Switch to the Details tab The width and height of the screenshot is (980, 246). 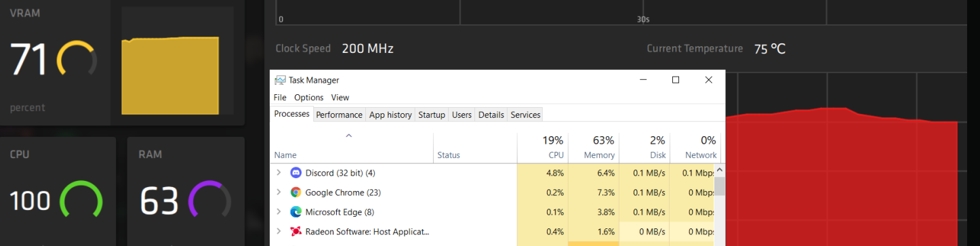click(491, 115)
